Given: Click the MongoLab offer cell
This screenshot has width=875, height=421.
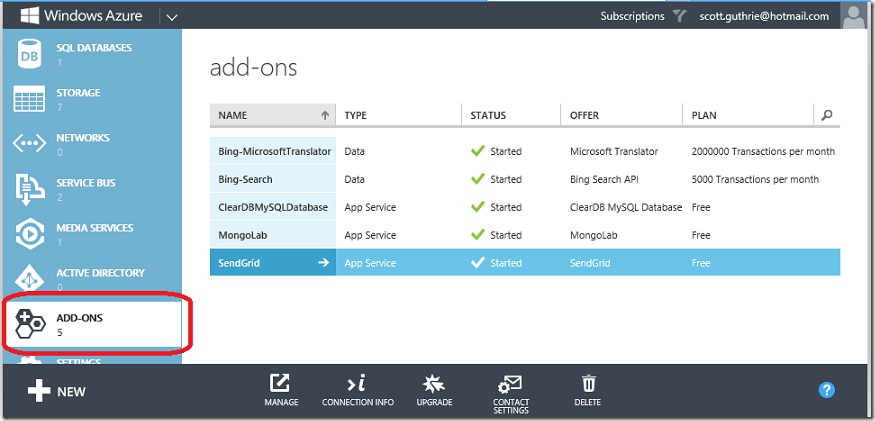Looking at the screenshot, I should pyautogui.click(x=594, y=235).
